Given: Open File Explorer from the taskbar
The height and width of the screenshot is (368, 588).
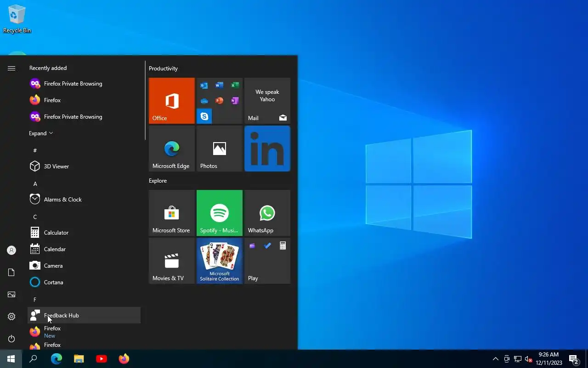Looking at the screenshot, I should 79,359.
